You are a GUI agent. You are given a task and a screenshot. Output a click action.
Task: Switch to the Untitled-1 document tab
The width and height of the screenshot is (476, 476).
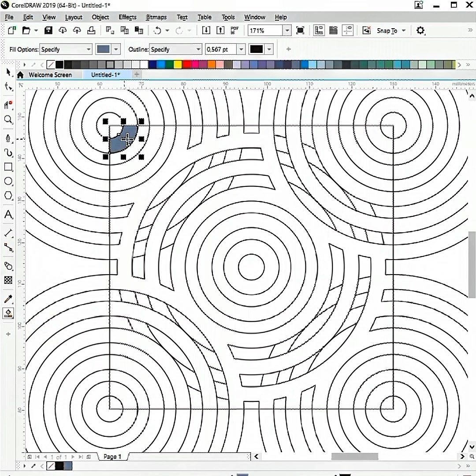coord(105,74)
